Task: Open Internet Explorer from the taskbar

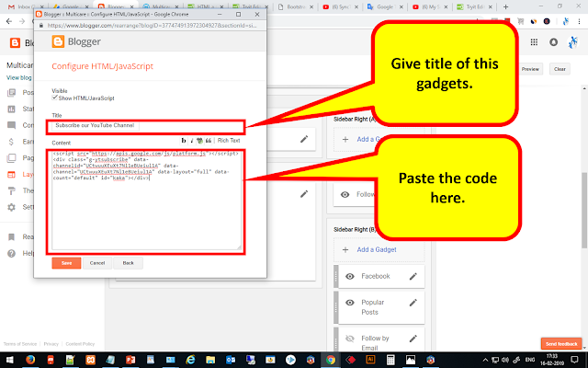Action: click(x=190, y=360)
